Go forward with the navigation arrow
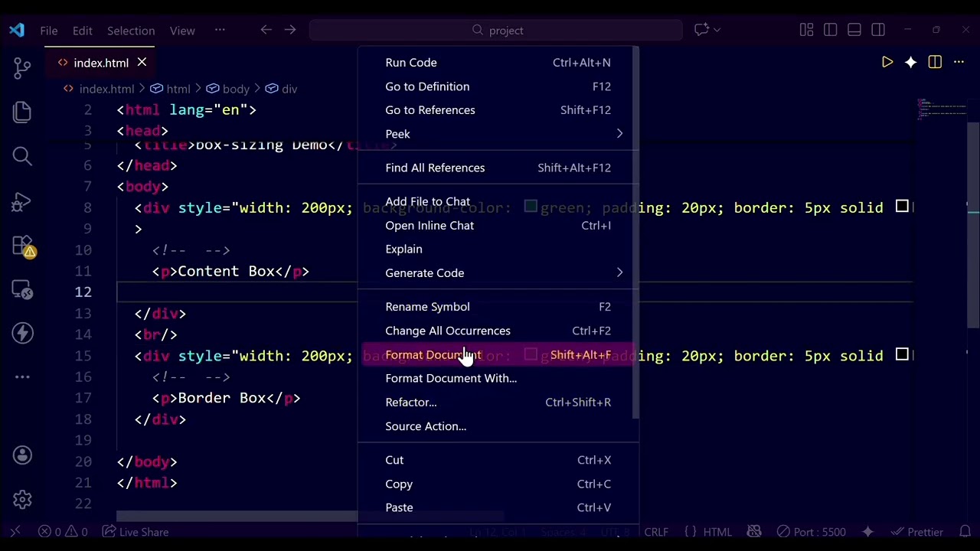The width and height of the screenshot is (980, 551). click(x=290, y=30)
